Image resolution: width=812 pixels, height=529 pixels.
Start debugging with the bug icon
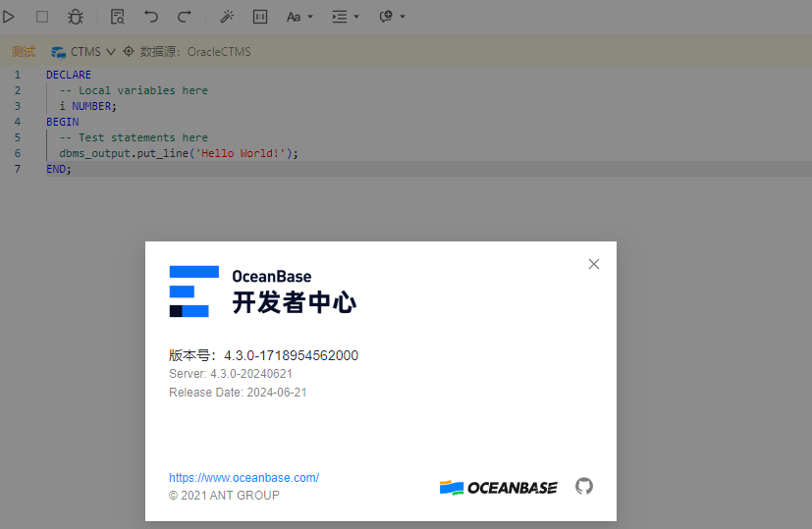pos(76,17)
